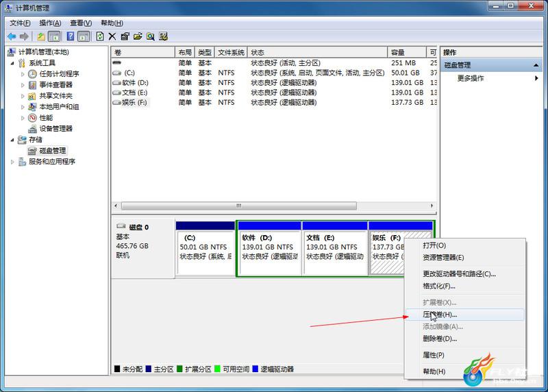Open the 操作(A) menu
548x392 pixels.
[x=50, y=23]
